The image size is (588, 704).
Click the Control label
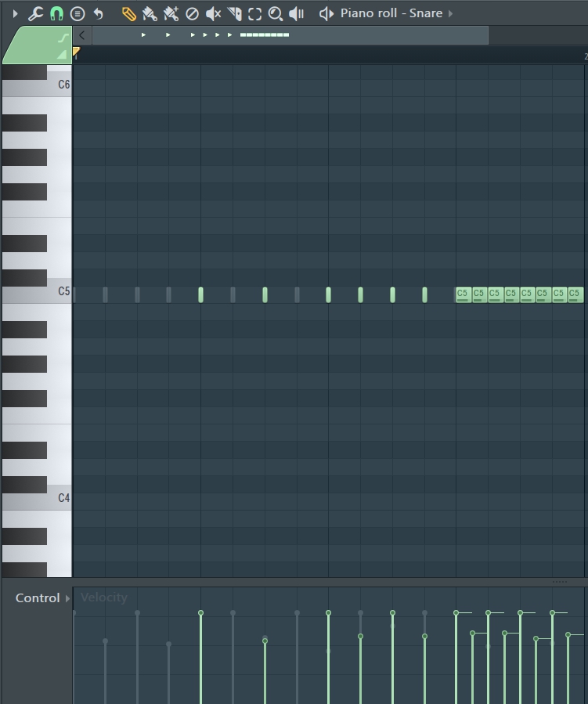click(38, 598)
